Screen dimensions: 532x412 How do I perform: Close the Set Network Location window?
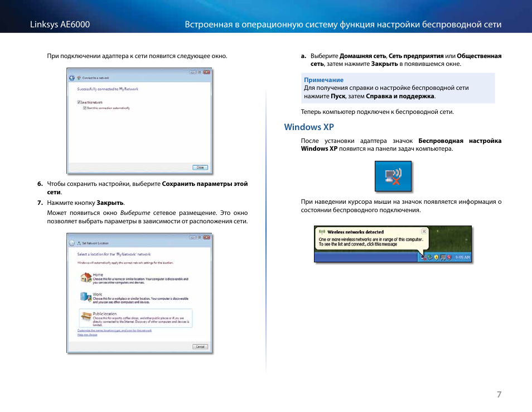[x=207, y=237]
